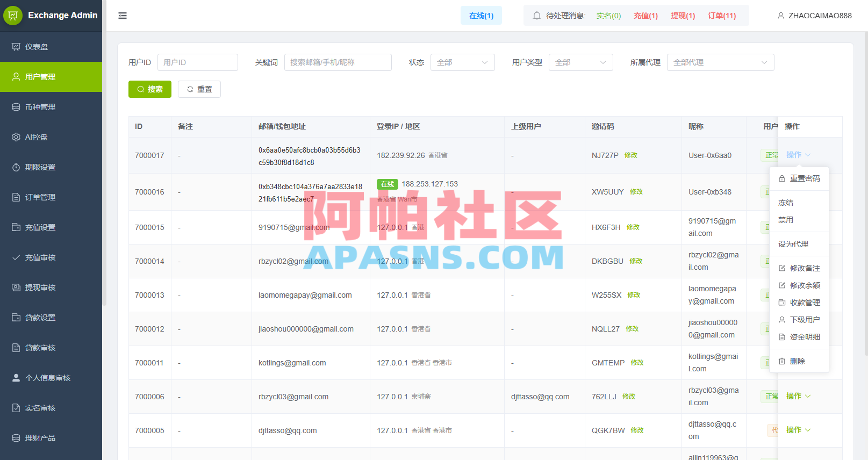The image size is (868, 460).
Task: Click the 理财产品 sidebar icon
Action: coord(16,438)
